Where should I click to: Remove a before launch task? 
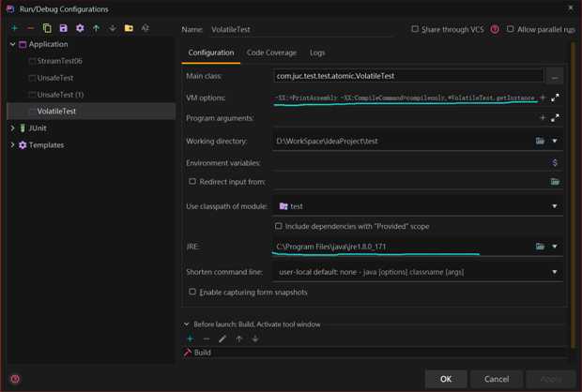207,339
